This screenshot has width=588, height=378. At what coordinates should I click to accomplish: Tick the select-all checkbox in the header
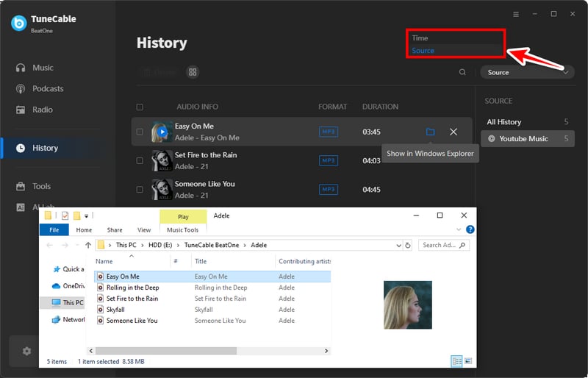[140, 107]
